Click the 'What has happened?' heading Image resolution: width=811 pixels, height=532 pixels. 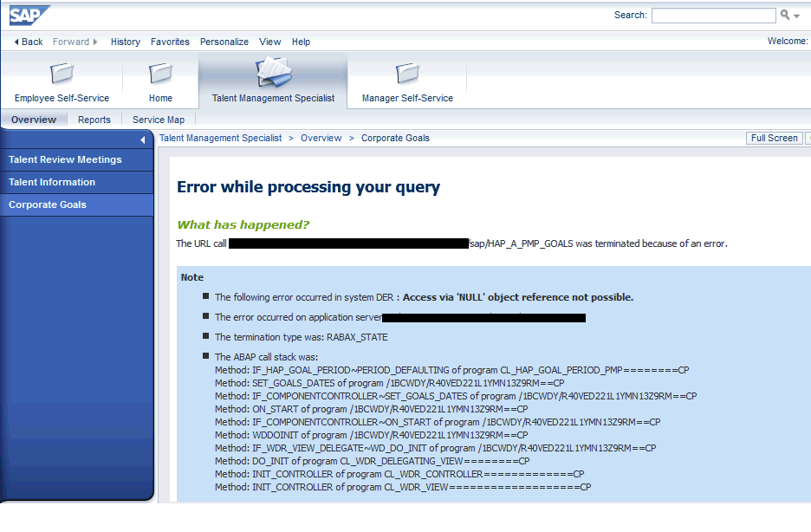[243, 225]
